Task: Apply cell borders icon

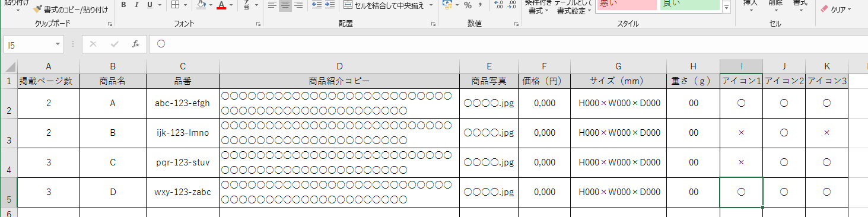Action: click(x=176, y=5)
